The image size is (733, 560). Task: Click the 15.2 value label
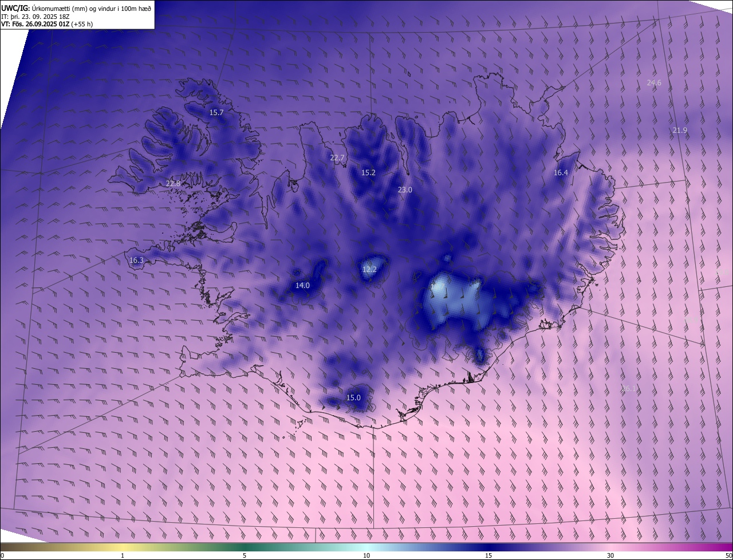point(368,173)
